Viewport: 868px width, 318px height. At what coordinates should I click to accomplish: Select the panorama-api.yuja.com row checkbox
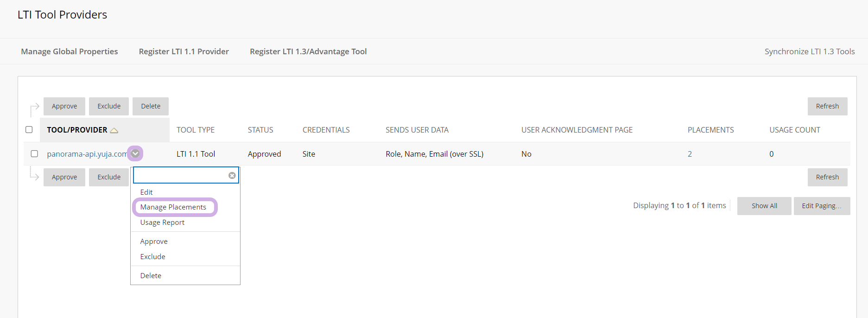(x=34, y=153)
